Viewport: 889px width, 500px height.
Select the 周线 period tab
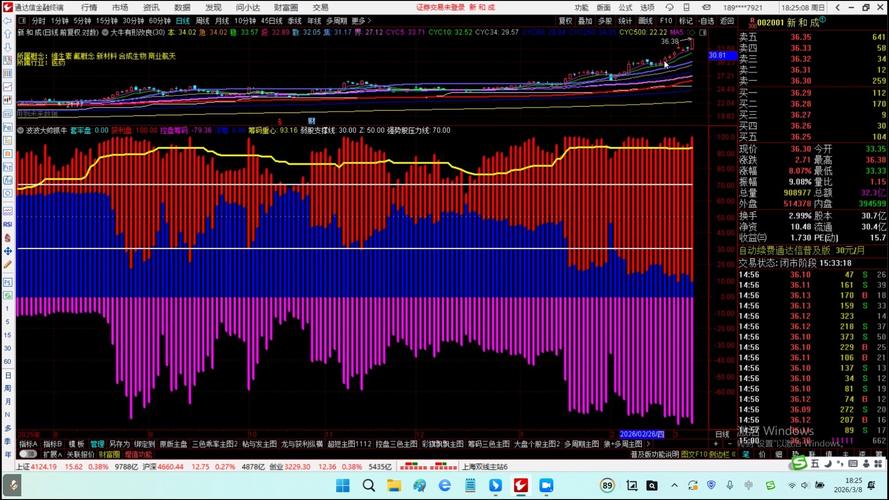click(202, 20)
